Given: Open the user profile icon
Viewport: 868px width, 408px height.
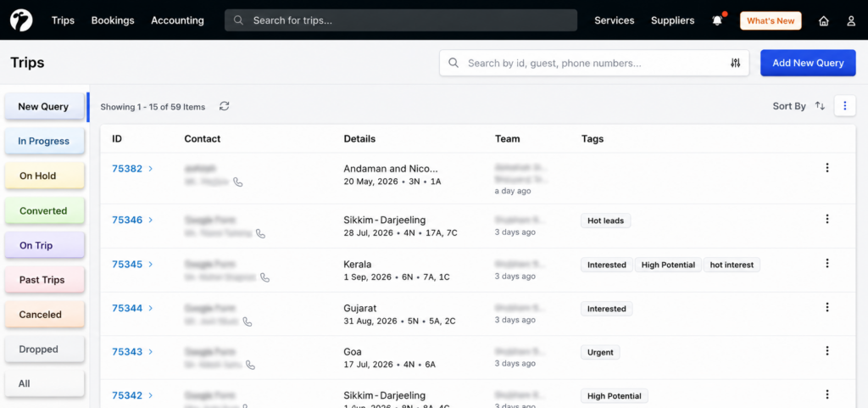Looking at the screenshot, I should pos(851,21).
